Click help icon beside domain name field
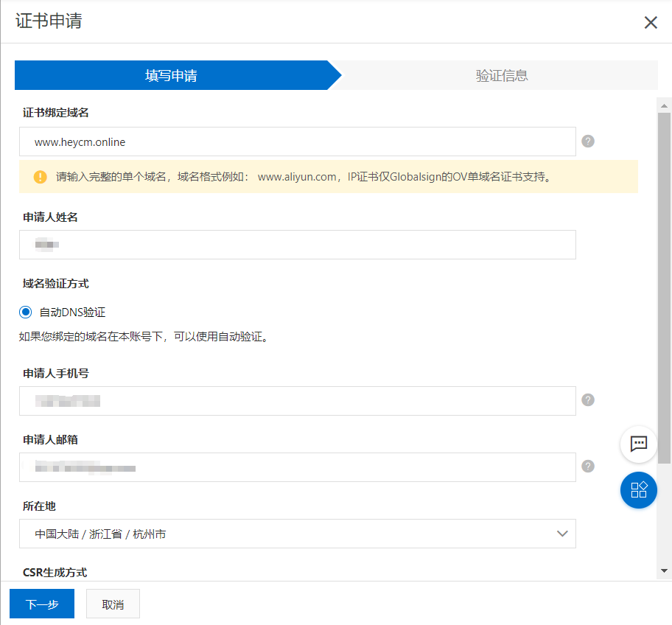Screen dimensions: 672x625 click(x=587, y=142)
